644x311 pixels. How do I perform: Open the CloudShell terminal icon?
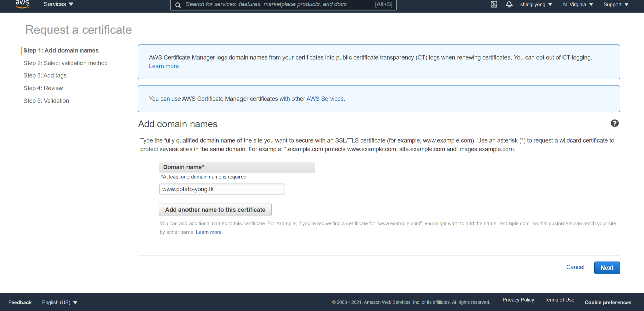[x=494, y=4]
